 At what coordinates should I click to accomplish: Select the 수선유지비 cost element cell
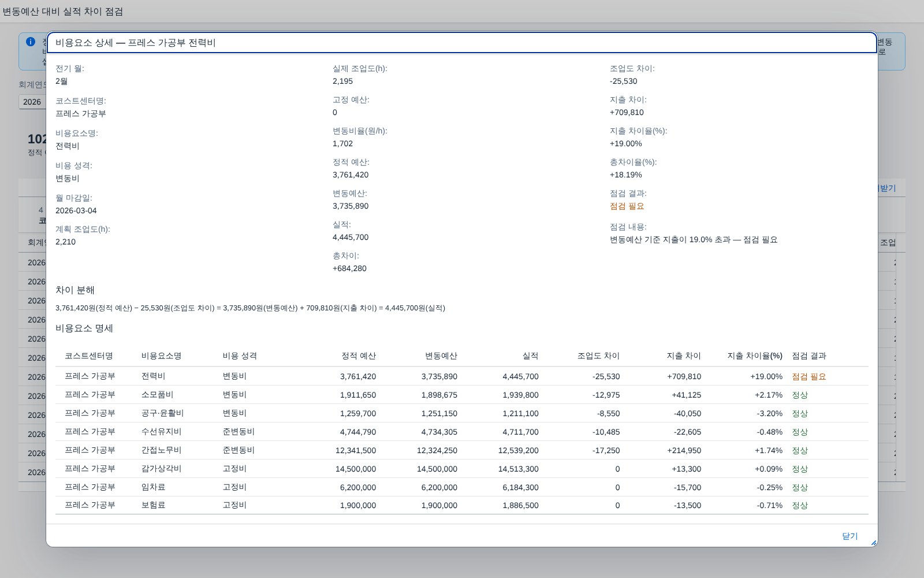pos(161,432)
